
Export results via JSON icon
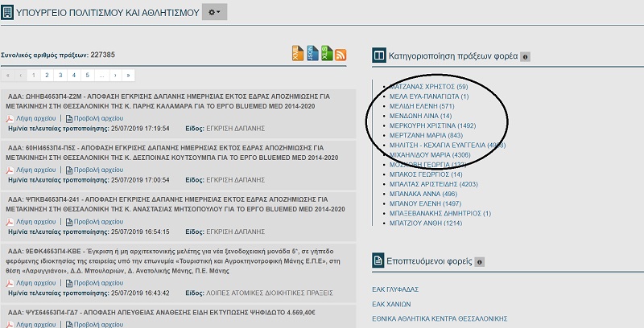click(x=312, y=54)
